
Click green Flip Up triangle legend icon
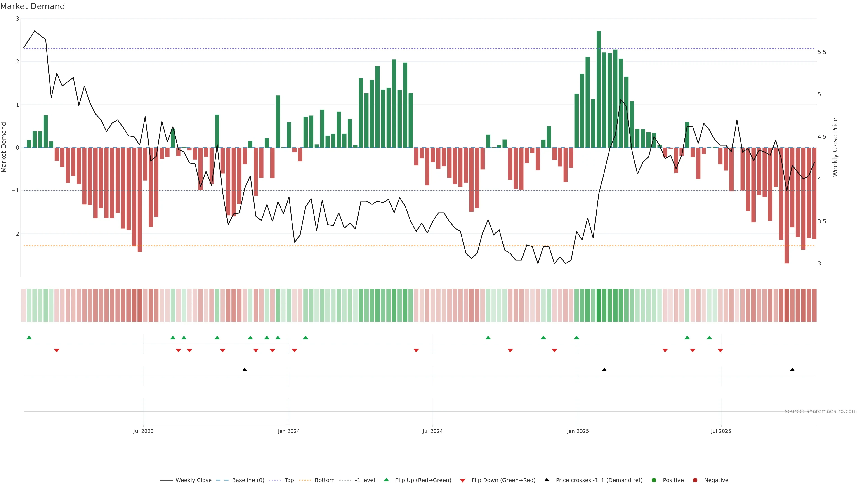386,480
